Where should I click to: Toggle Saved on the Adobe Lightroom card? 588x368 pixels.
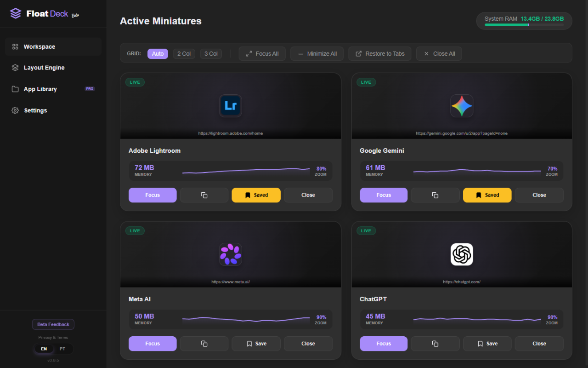[x=256, y=195]
